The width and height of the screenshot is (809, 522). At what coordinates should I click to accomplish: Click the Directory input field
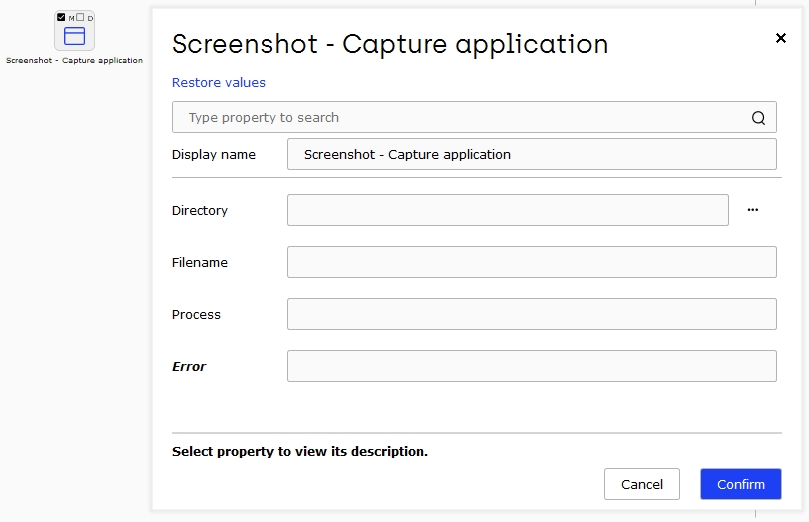(x=508, y=210)
